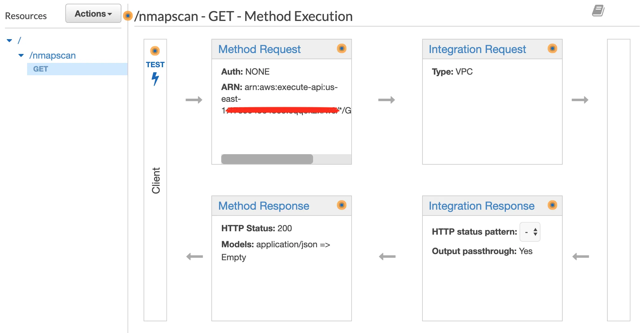Collapse the /nmapscan resource node
The height and width of the screenshot is (333, 644).
pyautogui.click(x=21, y=55)
